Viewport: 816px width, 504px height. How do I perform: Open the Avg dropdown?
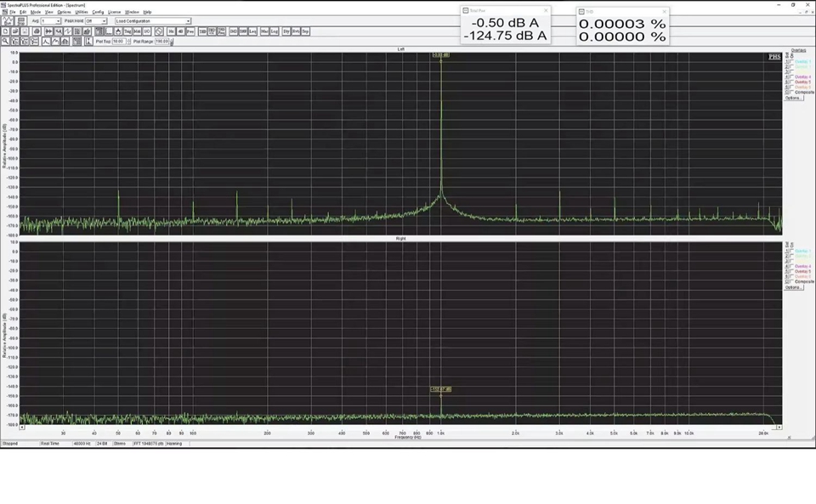(x=58, y=21)
